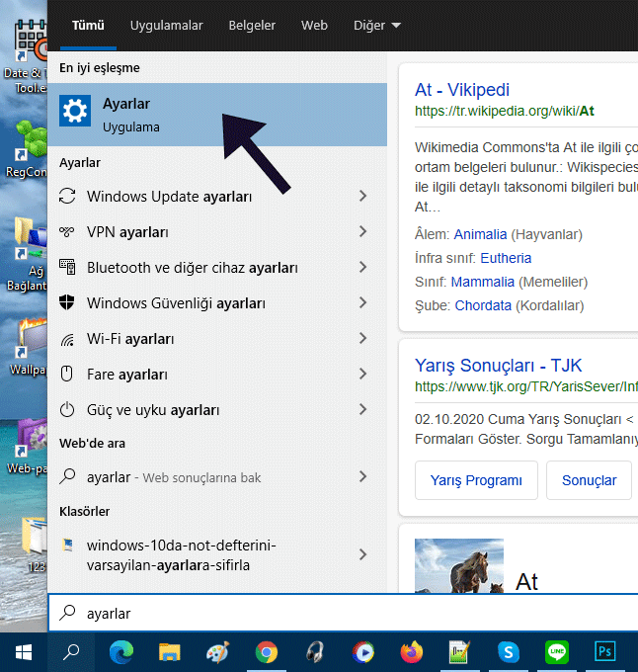This screenshot has width=638, height=672.
Task: Open the www.tjk.org URL link
Action: pyautogui.click(x=526, y=386)
